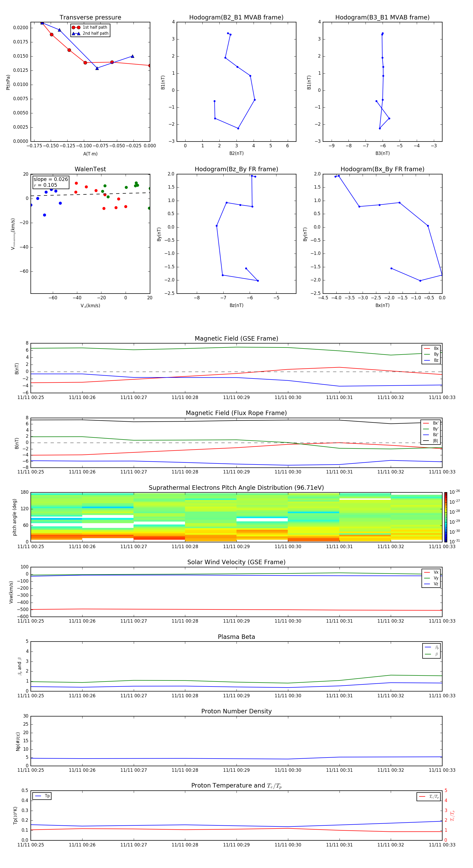Screen dimensions: 473x868
Task: Select the "Hodogram(B3_B1 MVAB frame)" title
Action: point(382,17)
